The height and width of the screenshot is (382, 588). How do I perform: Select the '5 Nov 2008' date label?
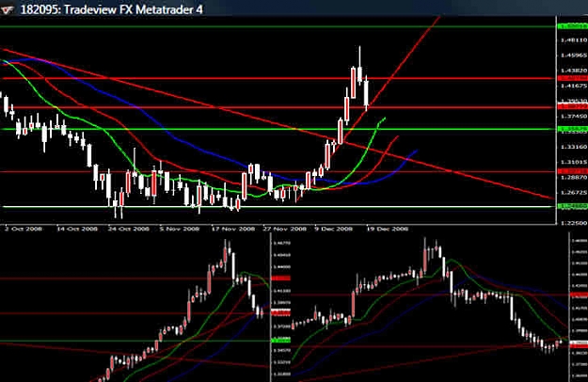click(x=180, y=229)
